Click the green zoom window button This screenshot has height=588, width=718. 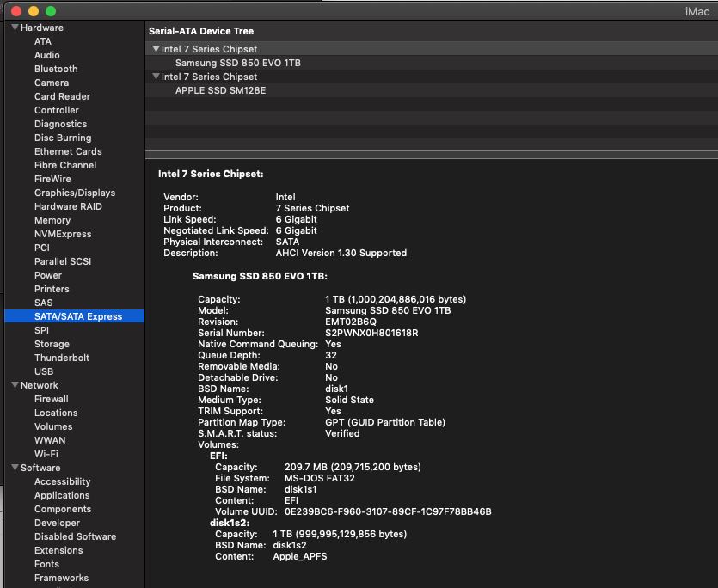tap(51, 11)
